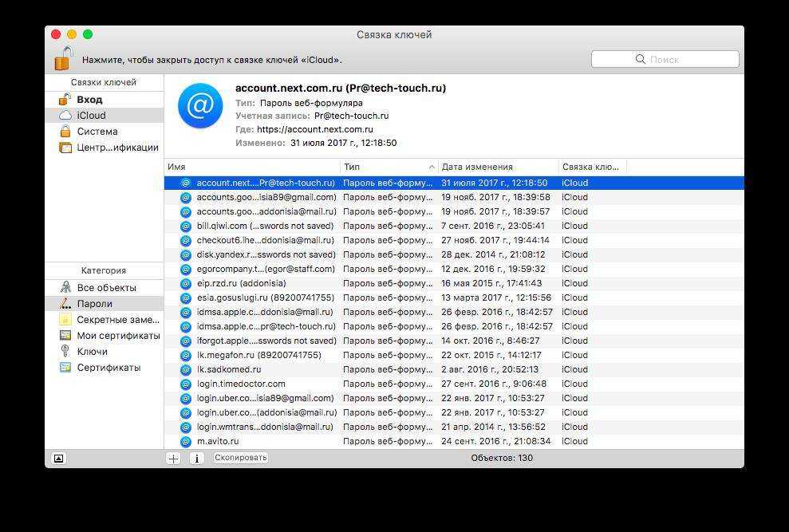Click the @ icon beside lk.sadkomed.ru
Image resolution: width=789 pixels, height=532 pixels.
click(x=186, y=370)
